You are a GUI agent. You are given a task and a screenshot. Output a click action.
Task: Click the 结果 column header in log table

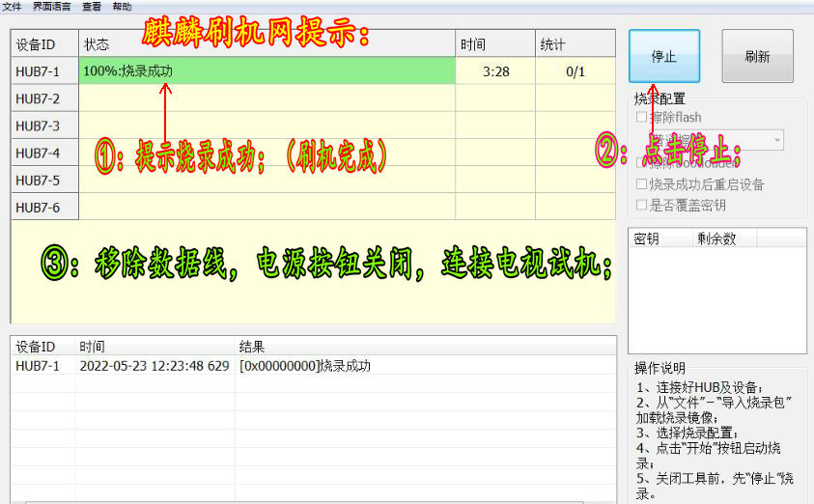252,347
